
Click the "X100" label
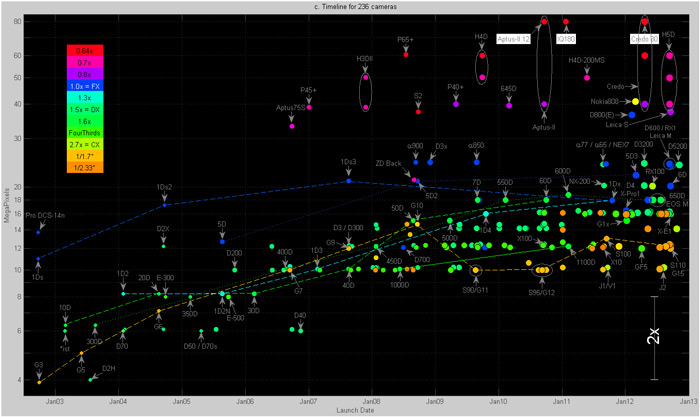[525, 238]
